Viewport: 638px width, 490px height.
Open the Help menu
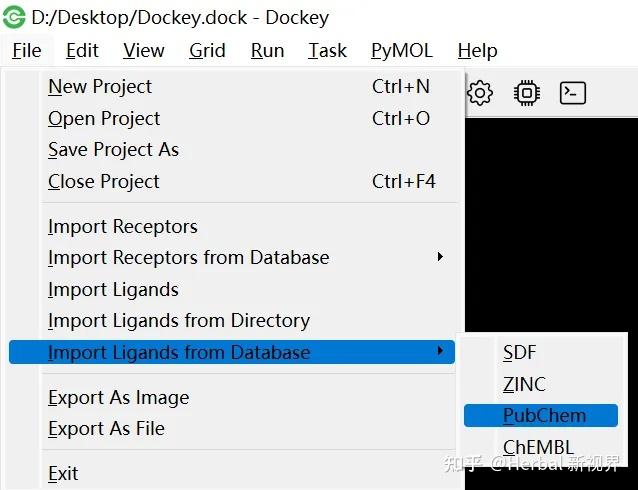click(x=477, y=50)
